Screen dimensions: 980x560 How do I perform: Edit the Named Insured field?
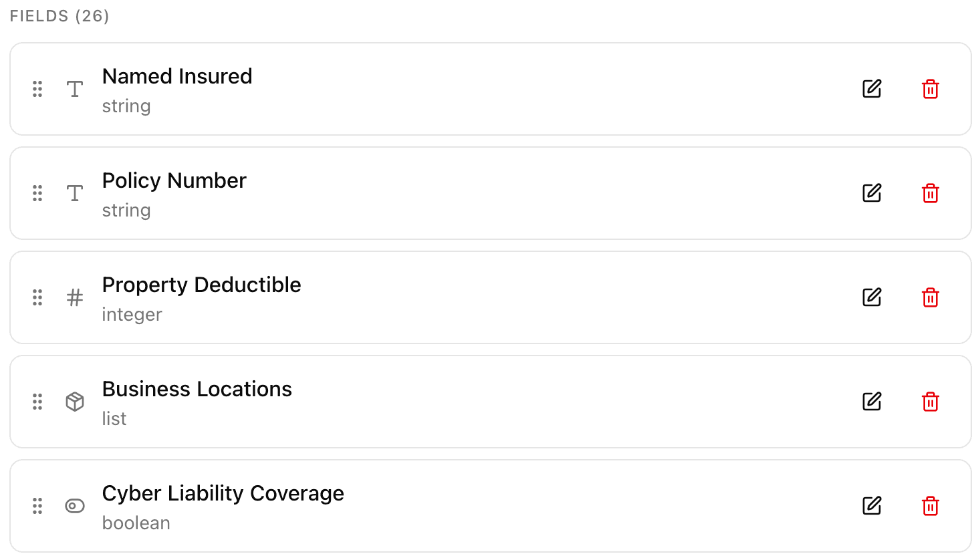click(x=872, y=89)
